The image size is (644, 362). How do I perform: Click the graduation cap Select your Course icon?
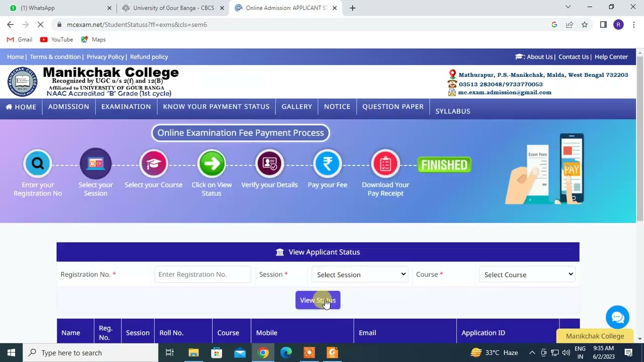coord(153,163)
